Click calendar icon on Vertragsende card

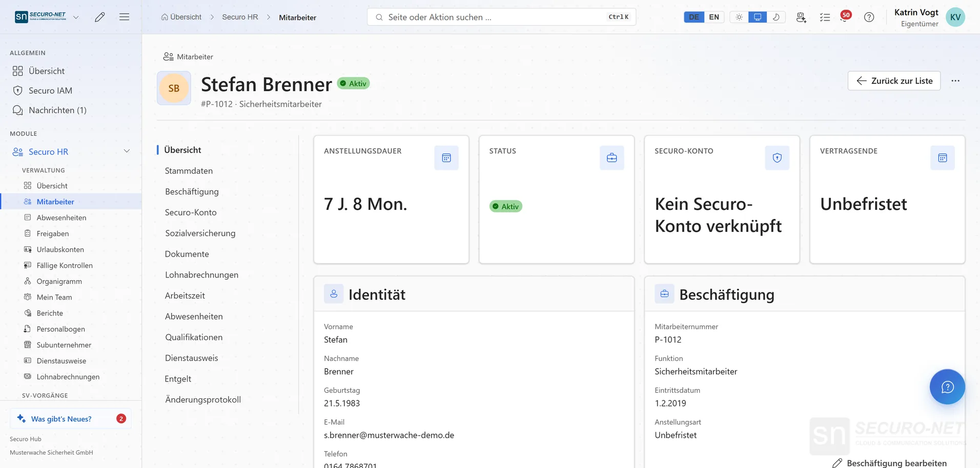943,158
